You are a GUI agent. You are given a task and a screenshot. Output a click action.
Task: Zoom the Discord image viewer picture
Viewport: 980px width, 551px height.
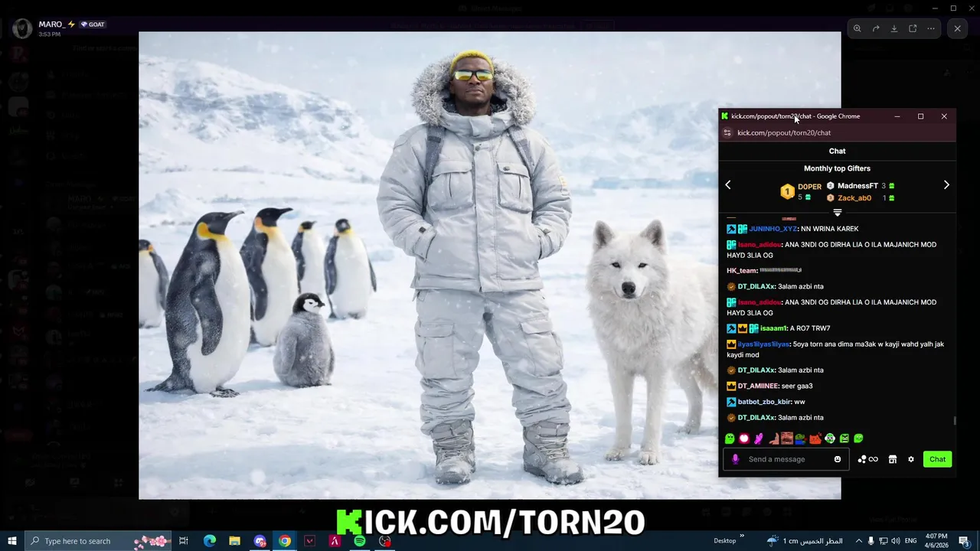click(857, 28)
